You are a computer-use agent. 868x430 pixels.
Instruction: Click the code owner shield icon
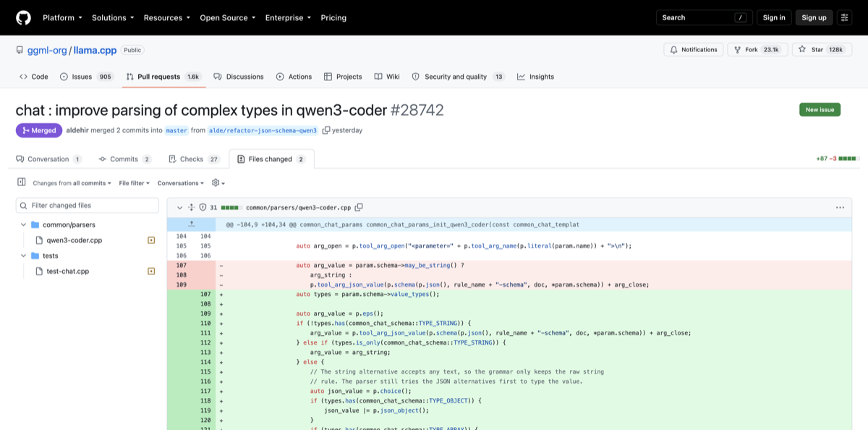(x=203, y=208)
